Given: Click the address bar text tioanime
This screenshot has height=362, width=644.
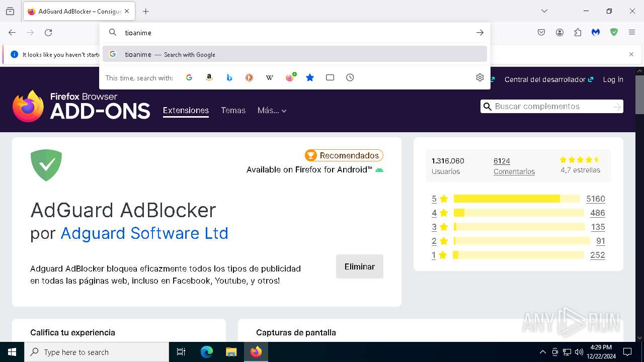Looking at the screenshot, I should coord(138,33).
